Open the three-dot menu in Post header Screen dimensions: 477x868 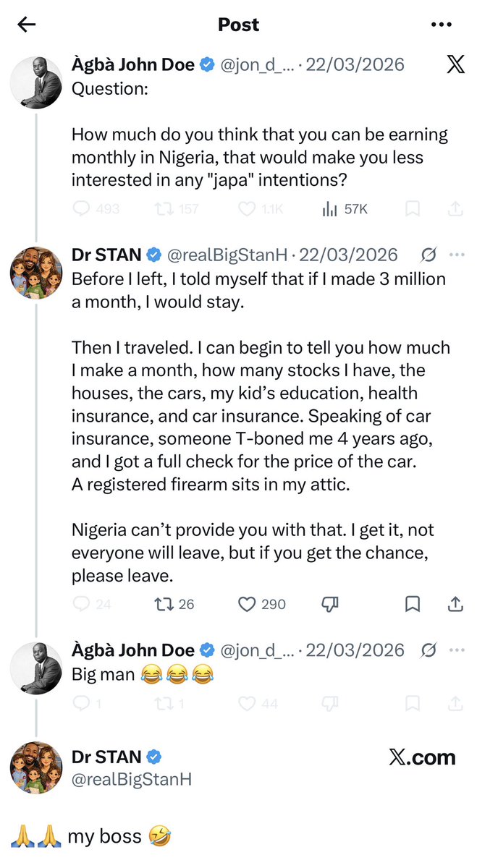point(441,25)
